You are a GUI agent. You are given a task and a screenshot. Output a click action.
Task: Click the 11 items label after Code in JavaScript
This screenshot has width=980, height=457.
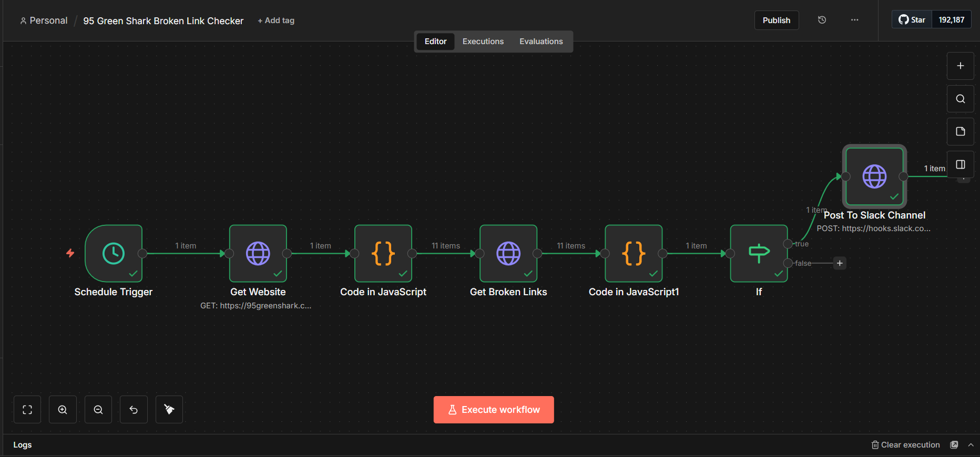click(446, 246)
